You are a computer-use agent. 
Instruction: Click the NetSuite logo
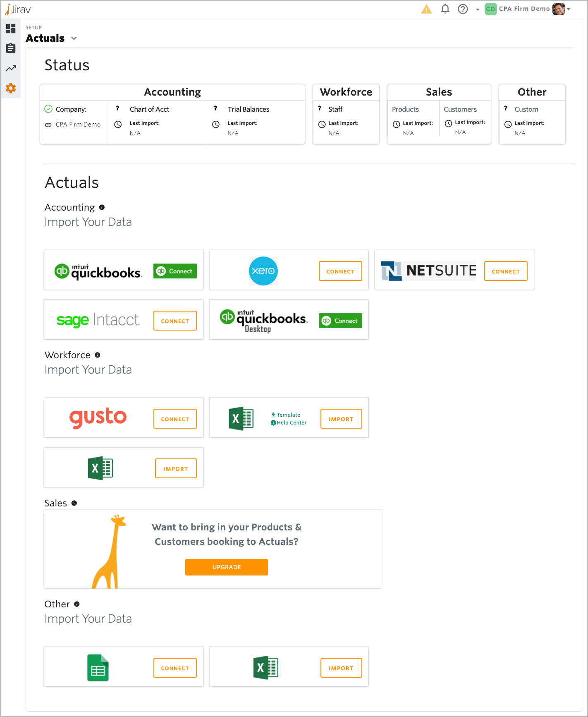click(x=428, y=271)
